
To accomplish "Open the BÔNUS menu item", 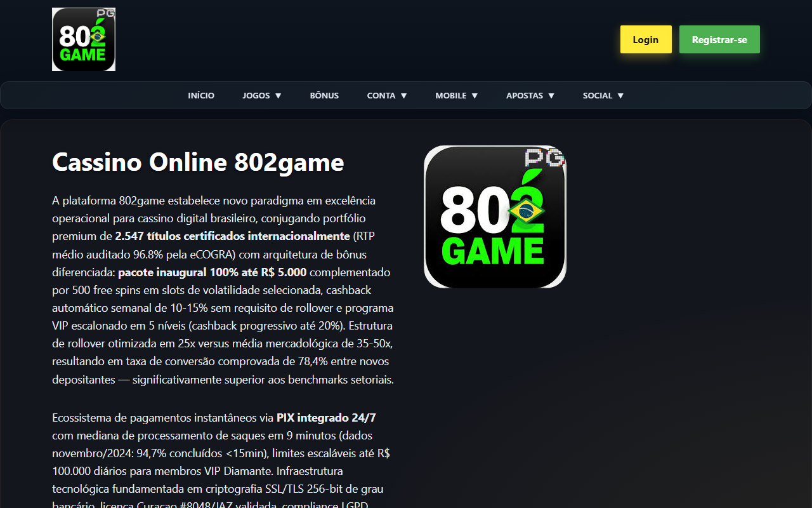I will (x=324, y=95).
